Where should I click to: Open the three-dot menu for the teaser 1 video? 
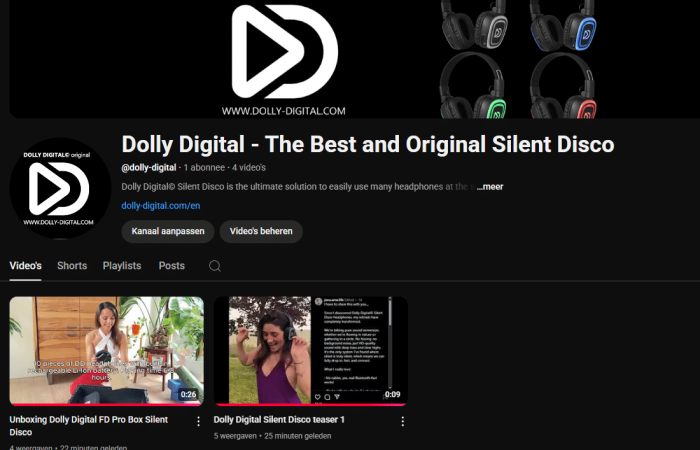(403, 421)
